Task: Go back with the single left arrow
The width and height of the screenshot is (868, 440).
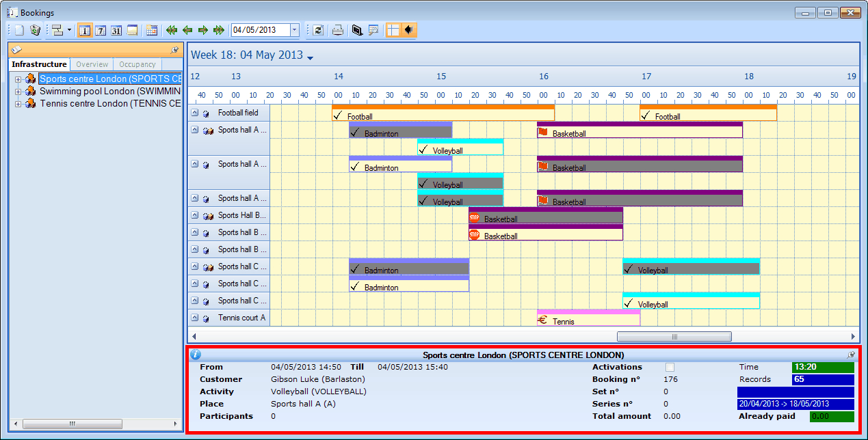Action: pos(187,30)
